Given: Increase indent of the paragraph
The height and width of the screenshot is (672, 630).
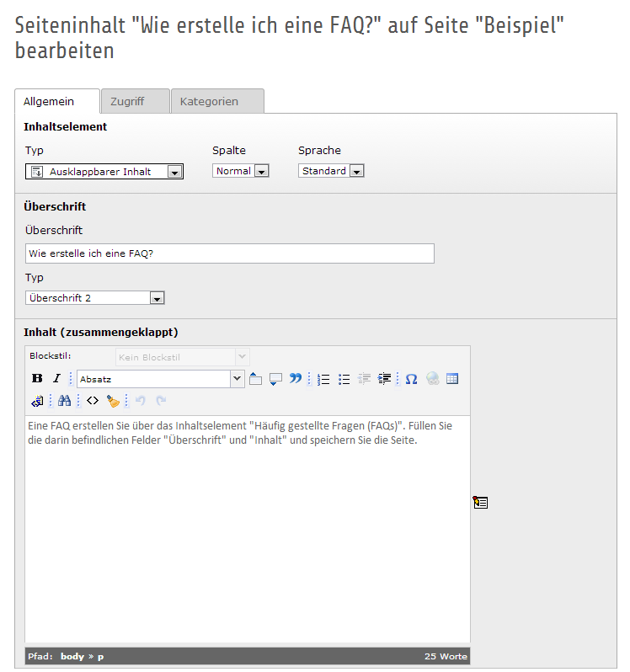Looking at the screenshot, I should pos(384,379).
